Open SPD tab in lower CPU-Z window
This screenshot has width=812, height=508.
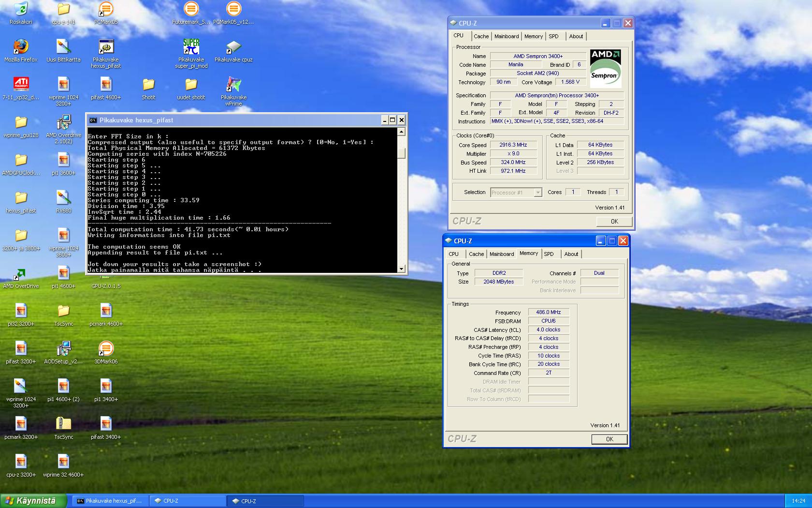[549, 254]
